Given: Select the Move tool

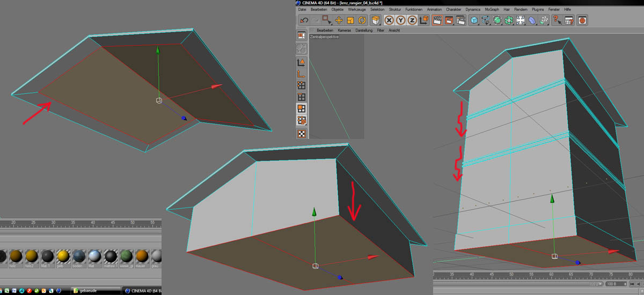Looking at the screenshot, I should (339, 20).
